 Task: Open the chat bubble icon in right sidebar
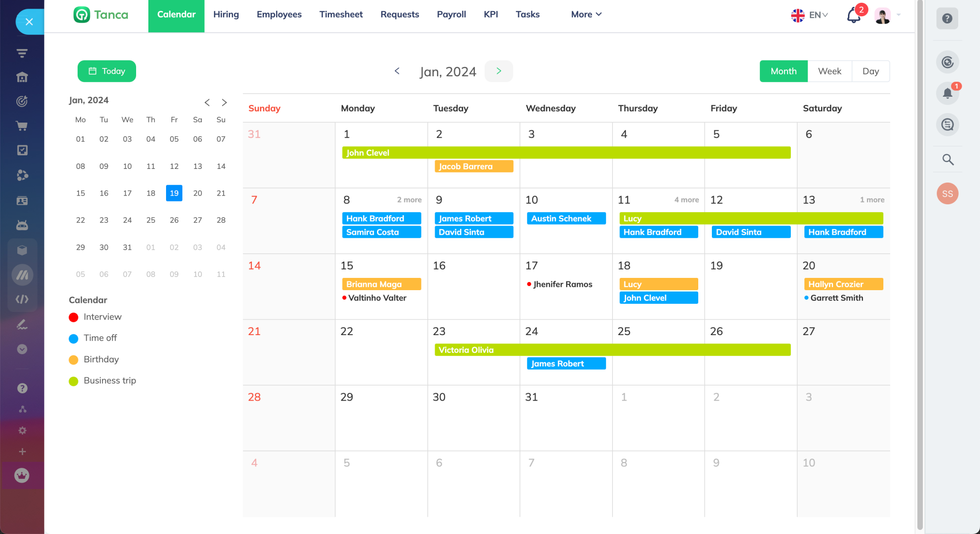tap(947, 124)
